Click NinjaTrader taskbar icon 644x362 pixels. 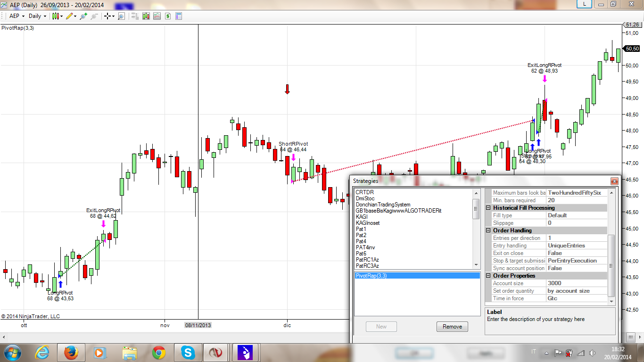point(216,353)
